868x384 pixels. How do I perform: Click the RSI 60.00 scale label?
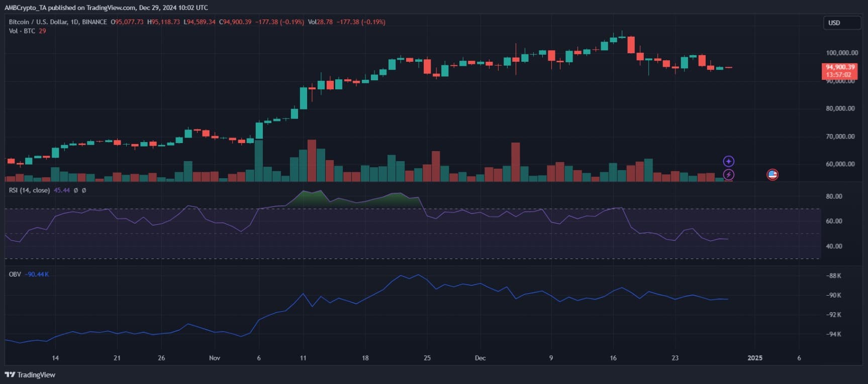click(x=834, y=221)
